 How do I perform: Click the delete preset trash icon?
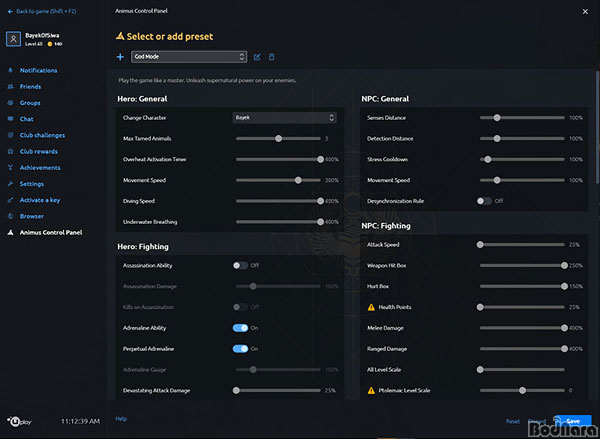point(271,57)
